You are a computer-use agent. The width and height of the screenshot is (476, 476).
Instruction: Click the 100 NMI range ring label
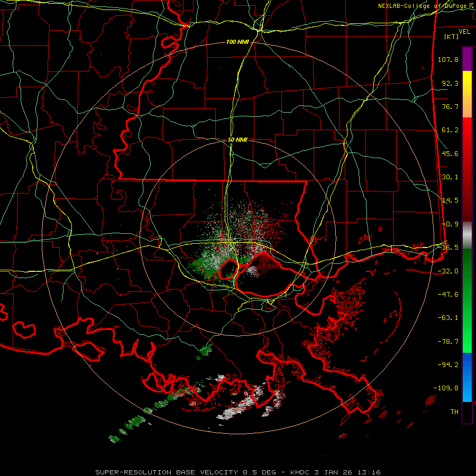(237, 42)
